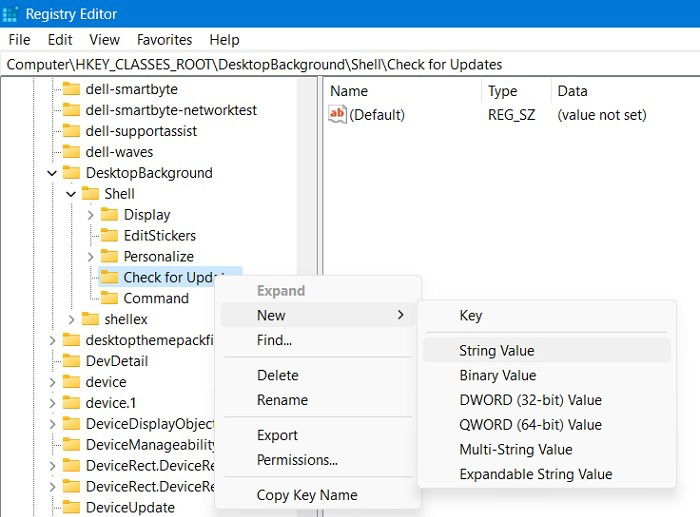Click the DeviceUpdate folder icon
The image size is (700, 517).
point(71,507)
